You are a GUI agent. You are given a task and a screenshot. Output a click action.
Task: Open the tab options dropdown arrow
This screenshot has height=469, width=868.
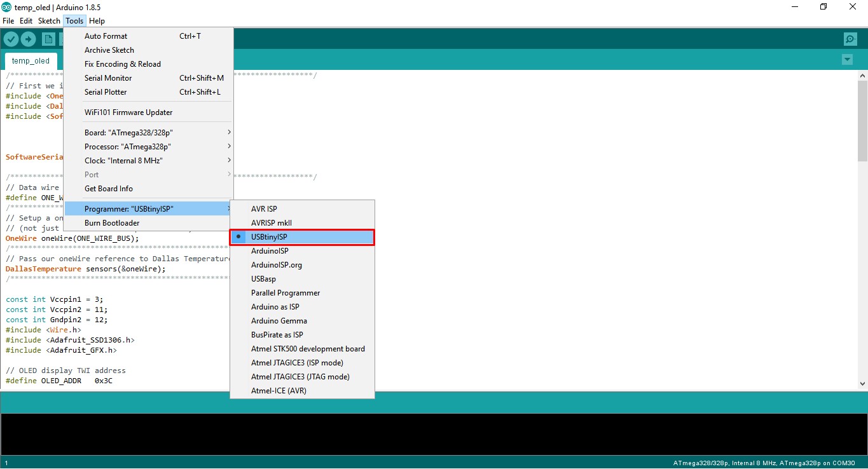tap(847, 60)
